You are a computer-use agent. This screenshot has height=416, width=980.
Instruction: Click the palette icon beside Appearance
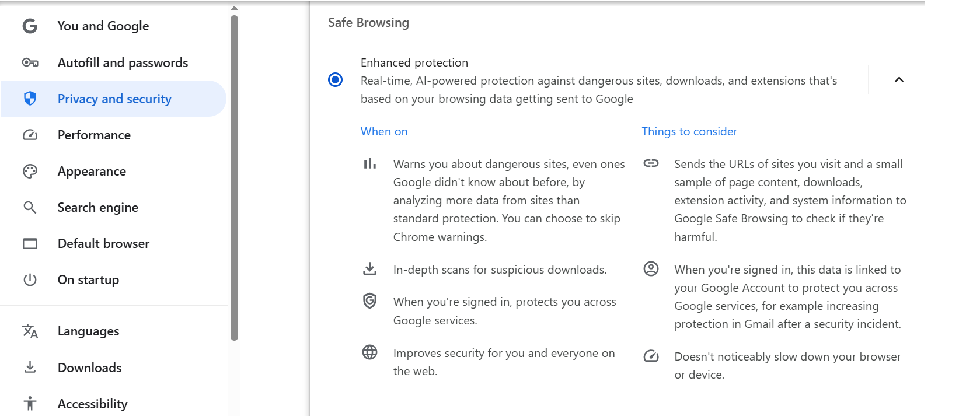click(30, 171)
